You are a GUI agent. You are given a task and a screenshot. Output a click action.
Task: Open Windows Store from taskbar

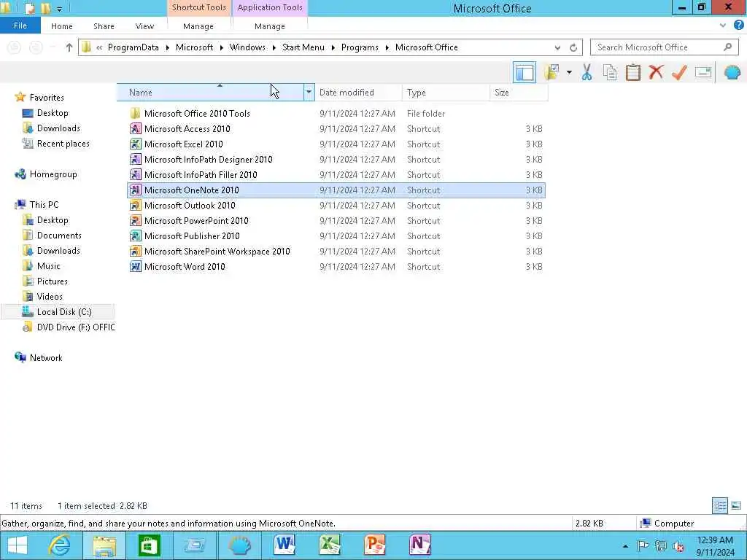click(149, 545)
